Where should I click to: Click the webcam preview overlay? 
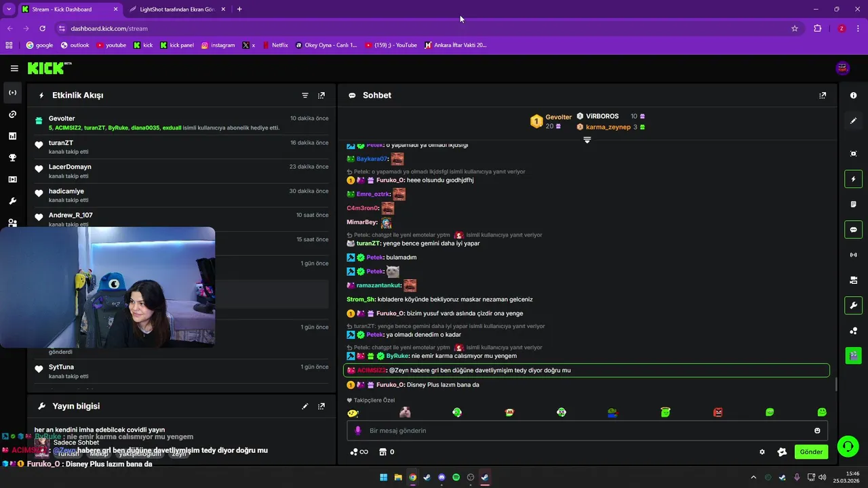pyautogui.click(x=108, y=287)
